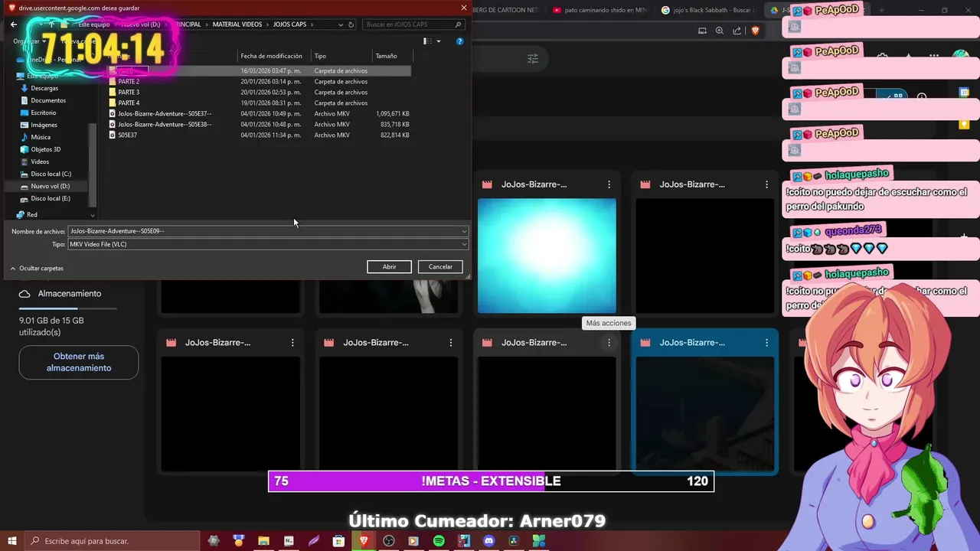Open Discord from the taskbar
The image size is (980, 551).
(489, 541)
